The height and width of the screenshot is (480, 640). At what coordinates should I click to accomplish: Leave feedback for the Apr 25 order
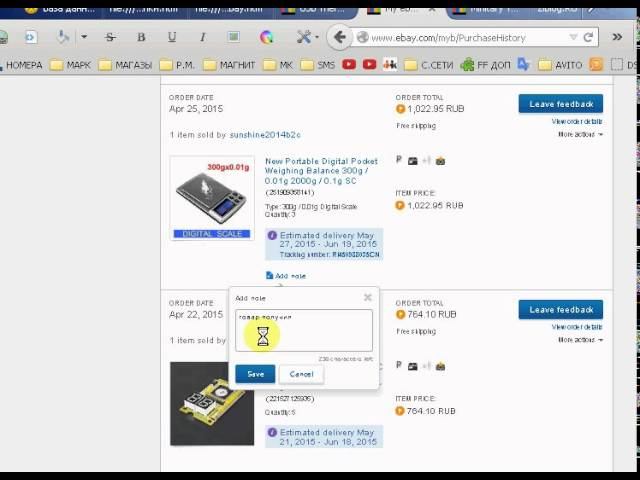[x=561, y=104]
